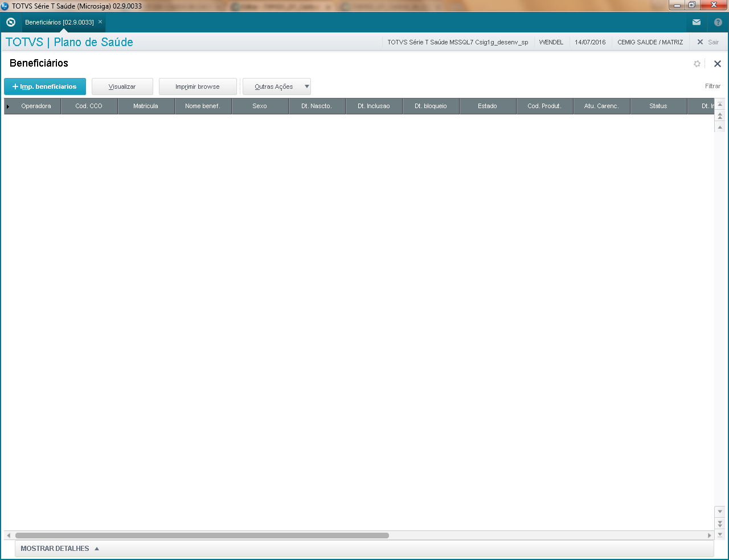The width and height of the screenshot is (729, 560).
Task: Open the browse settings gear icon
Action: 697,64
